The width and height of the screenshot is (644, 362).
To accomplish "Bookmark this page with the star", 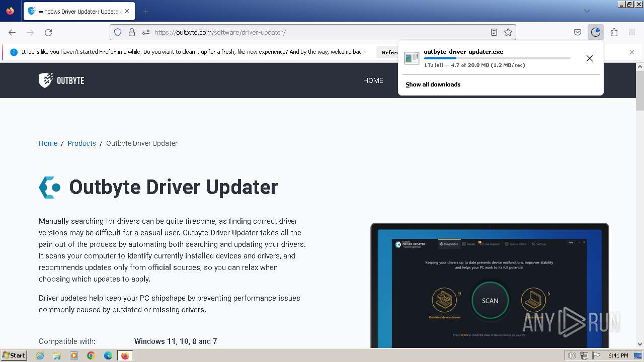I will (508, 32).
